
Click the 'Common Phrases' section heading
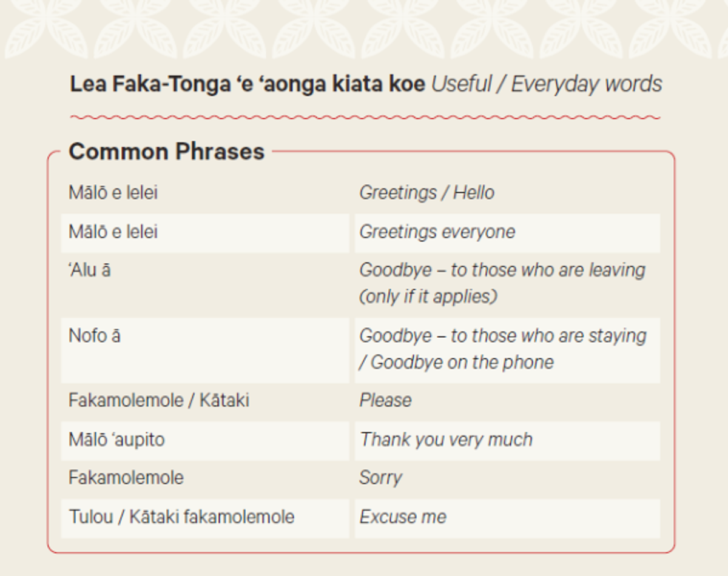coord(167,152)
